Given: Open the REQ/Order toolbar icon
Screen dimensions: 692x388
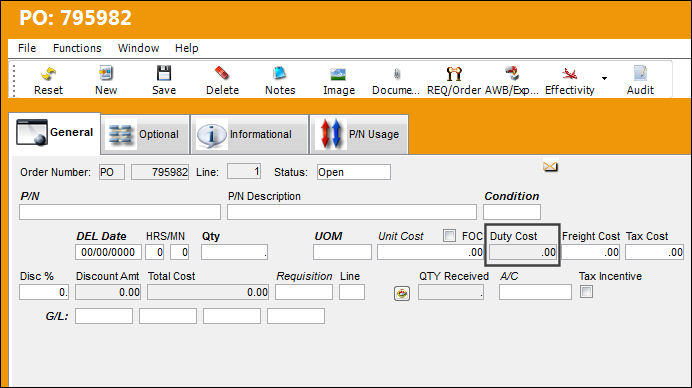Looking at the screenshot, I should tap(454, 74).
